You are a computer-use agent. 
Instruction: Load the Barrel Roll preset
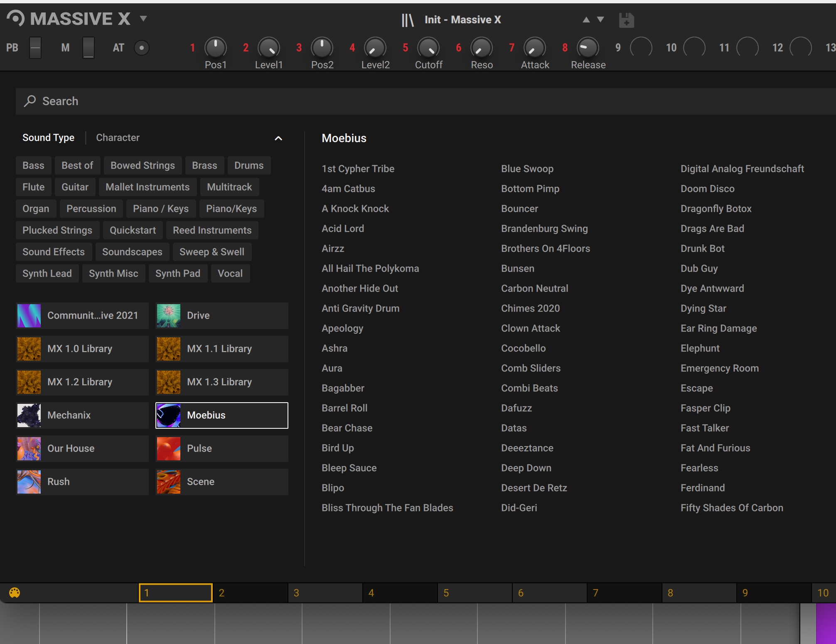tap(344, 408)
